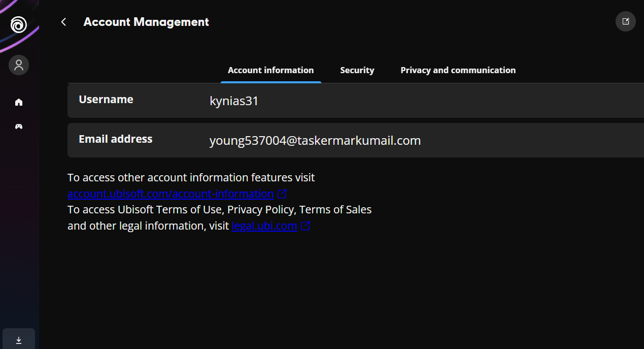Click the email address value text
644x349 pixels.
315,141
